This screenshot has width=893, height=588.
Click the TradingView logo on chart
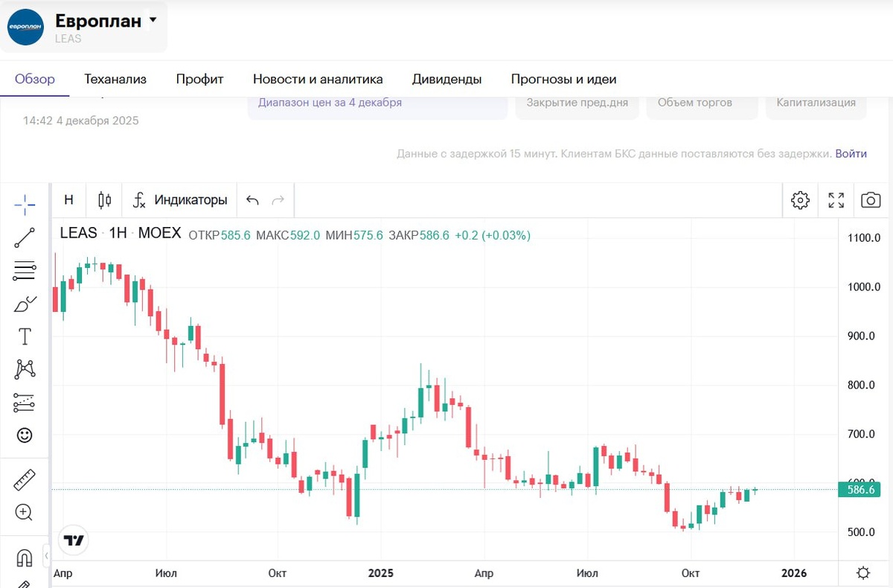pyautogui.click(x=74, y=540)
